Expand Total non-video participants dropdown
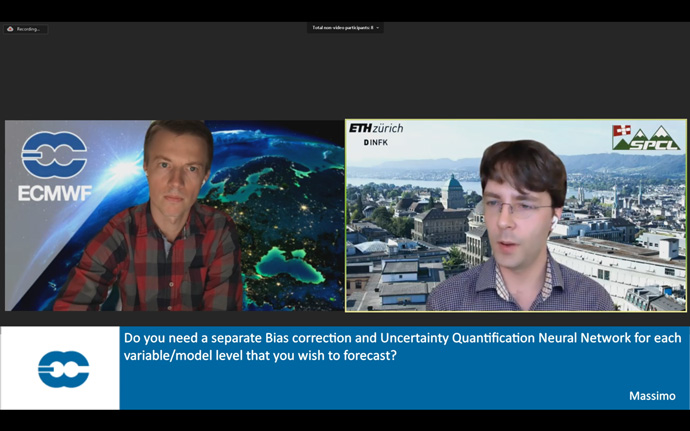This screenshot has width=690, height=431. (344, 28)
